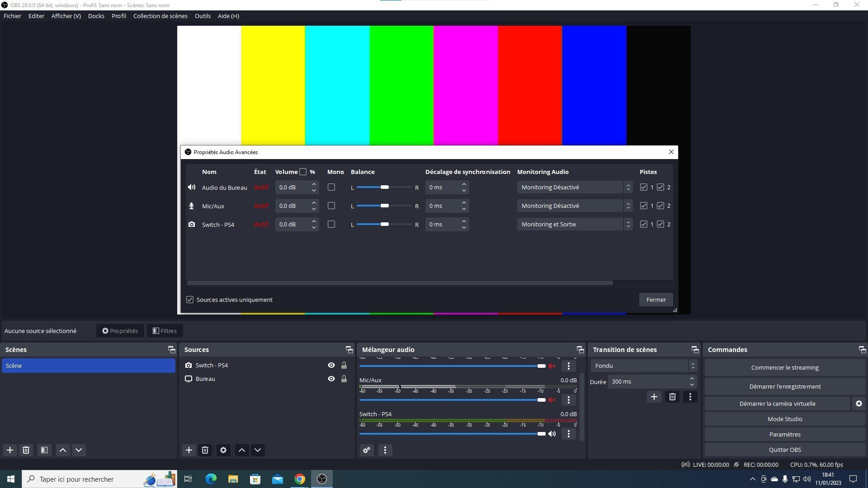Open Mic/Aux three-dot options in mixer
The image size is (868, 488).
coord(569,400)
